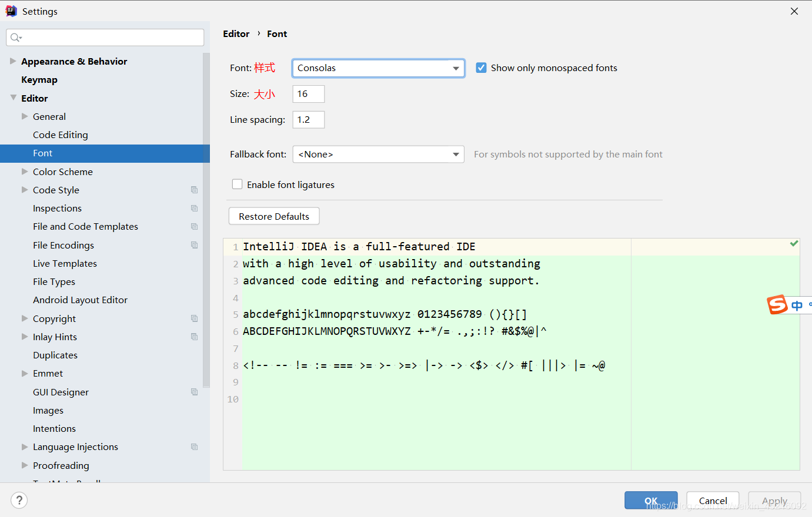Screen dimensions: 812x517
Task: Expand the Copyright node
Action: click(25, 318)
